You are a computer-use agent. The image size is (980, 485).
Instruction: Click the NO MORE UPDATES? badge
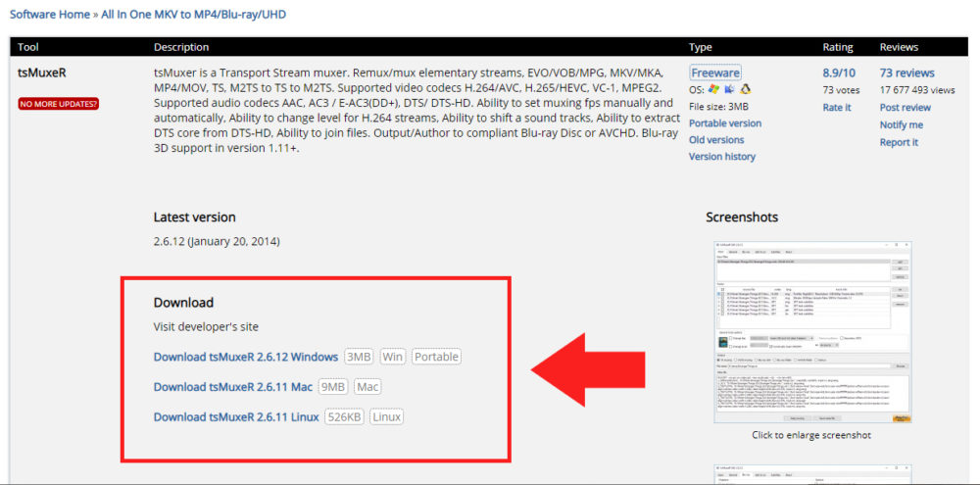59,104
